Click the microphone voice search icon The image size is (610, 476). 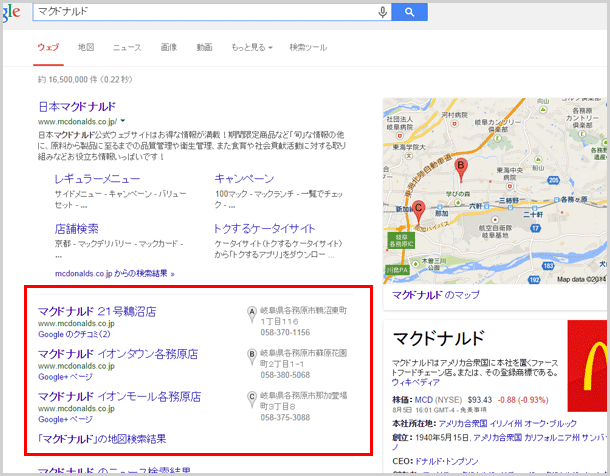382,12
